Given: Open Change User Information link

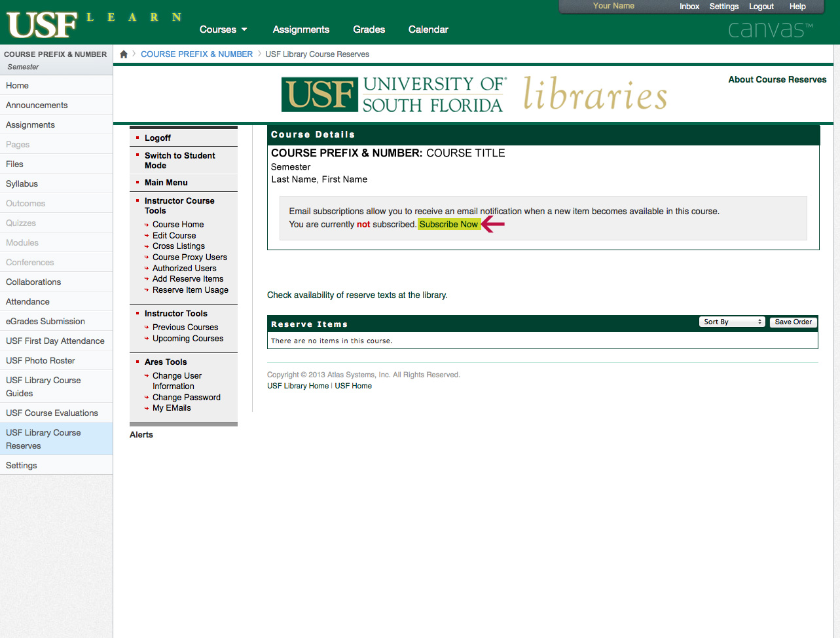Looking at the screenshot, I should pyautogui.click(x=177, y=381).
